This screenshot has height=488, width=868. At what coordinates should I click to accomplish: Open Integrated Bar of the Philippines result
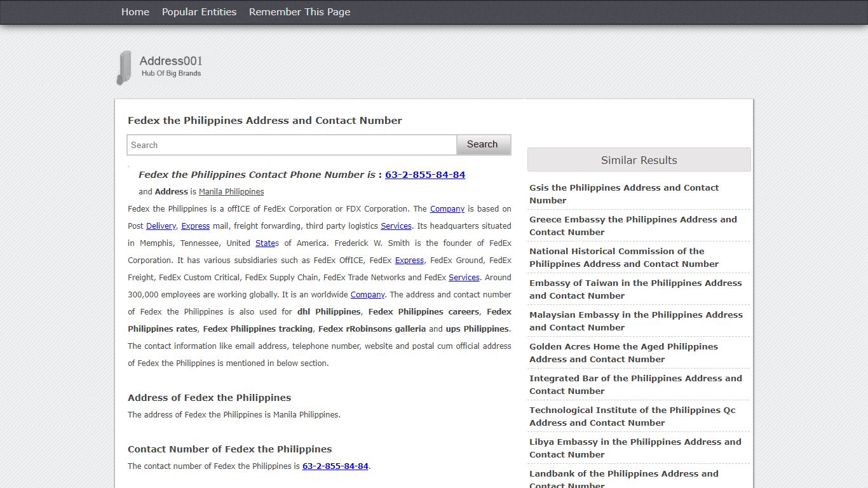click(x=635, y=384)
